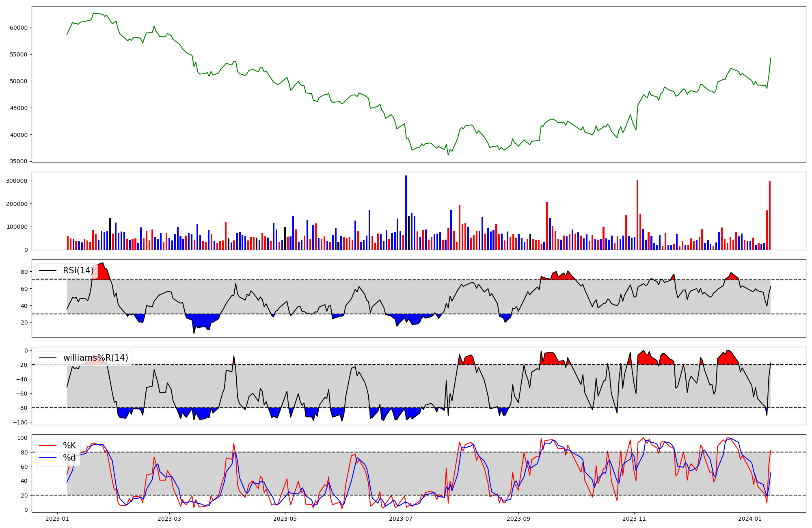812x528 pixels.
Task: Click the last red volume bar
Action: point(770,215)
